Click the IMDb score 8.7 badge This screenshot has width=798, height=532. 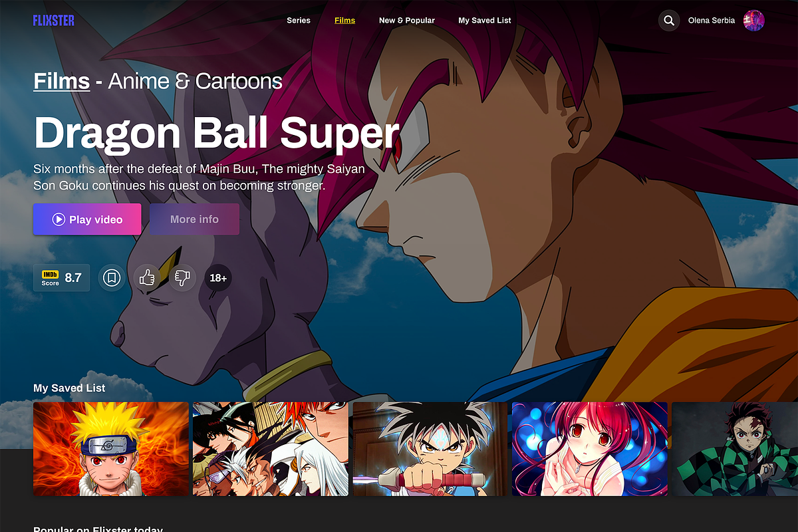click(x=61, y=278)
